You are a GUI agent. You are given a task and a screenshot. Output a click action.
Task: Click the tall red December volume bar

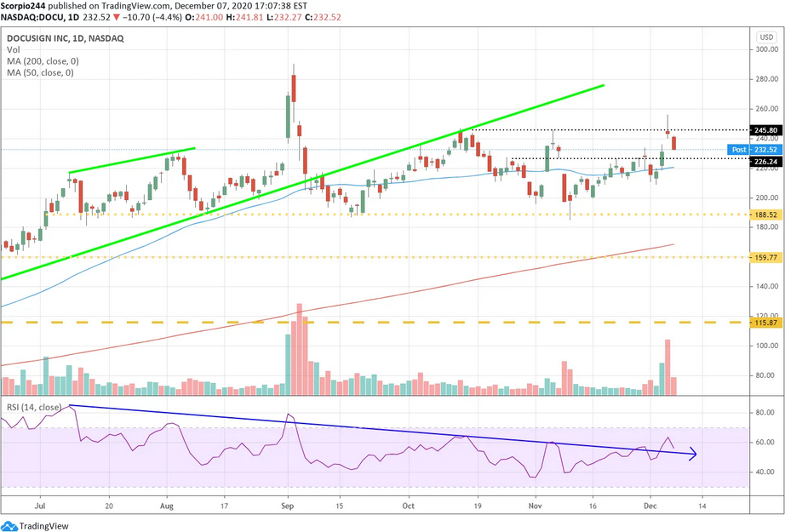[668, 368]
